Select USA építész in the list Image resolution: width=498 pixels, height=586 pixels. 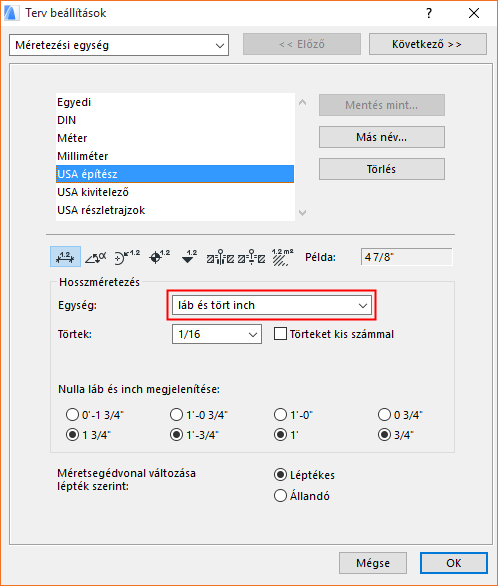[x=175, y=174]
